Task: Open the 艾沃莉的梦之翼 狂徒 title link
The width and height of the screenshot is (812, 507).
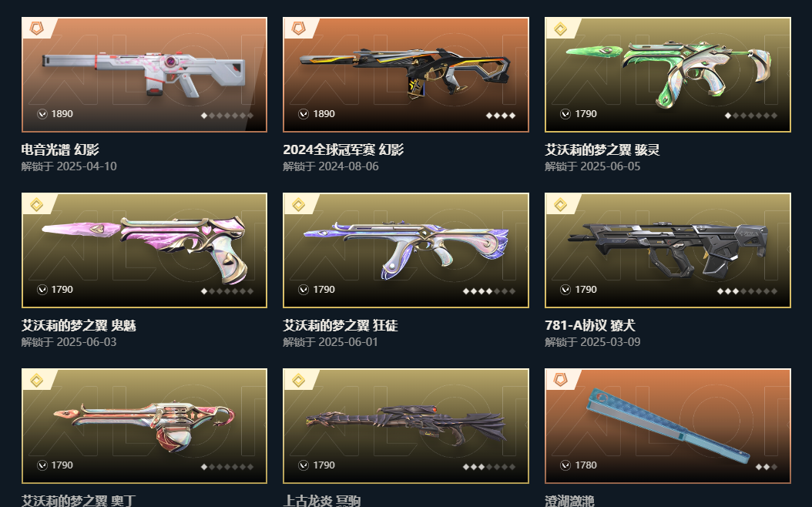Action: (x=341, y=326)
